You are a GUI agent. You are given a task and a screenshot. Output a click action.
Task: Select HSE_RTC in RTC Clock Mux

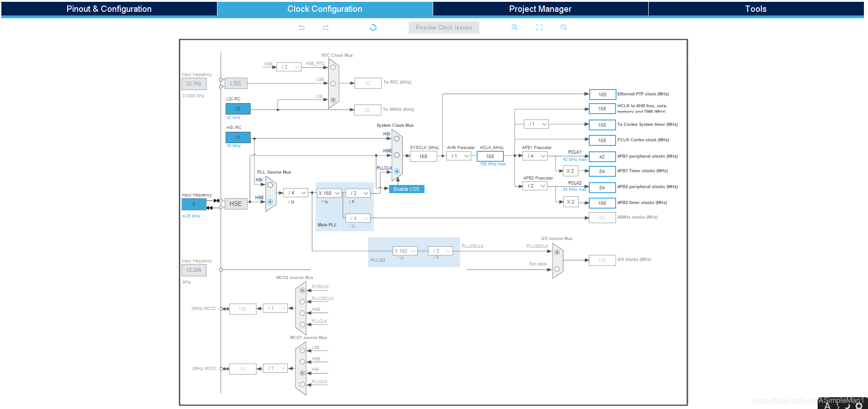point(333,67)
